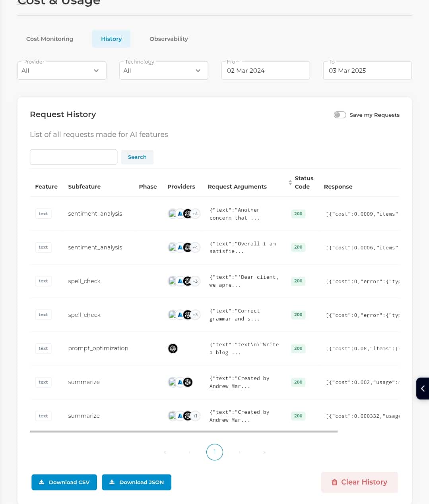Screen dimensions: 429x504
Task: Click the OpenAI icon in prompt_optimization row
Action: tap(173, 348)
